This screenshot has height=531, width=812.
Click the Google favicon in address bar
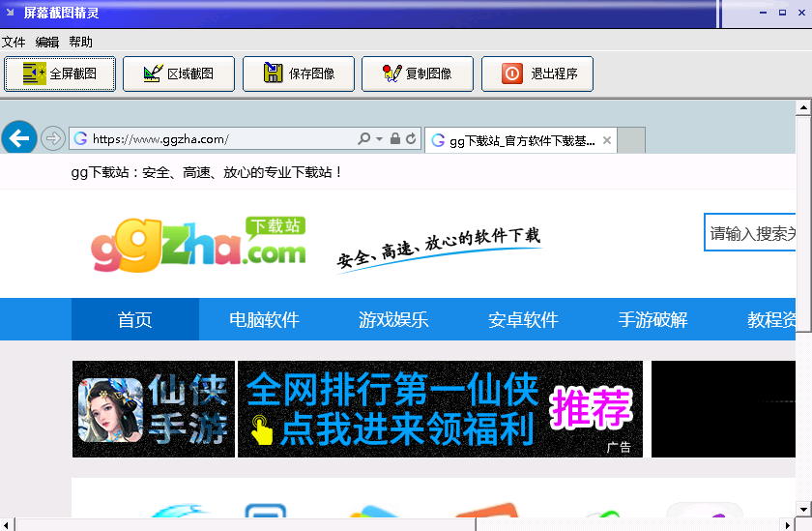pyautogui.click(x=80, y=138)
